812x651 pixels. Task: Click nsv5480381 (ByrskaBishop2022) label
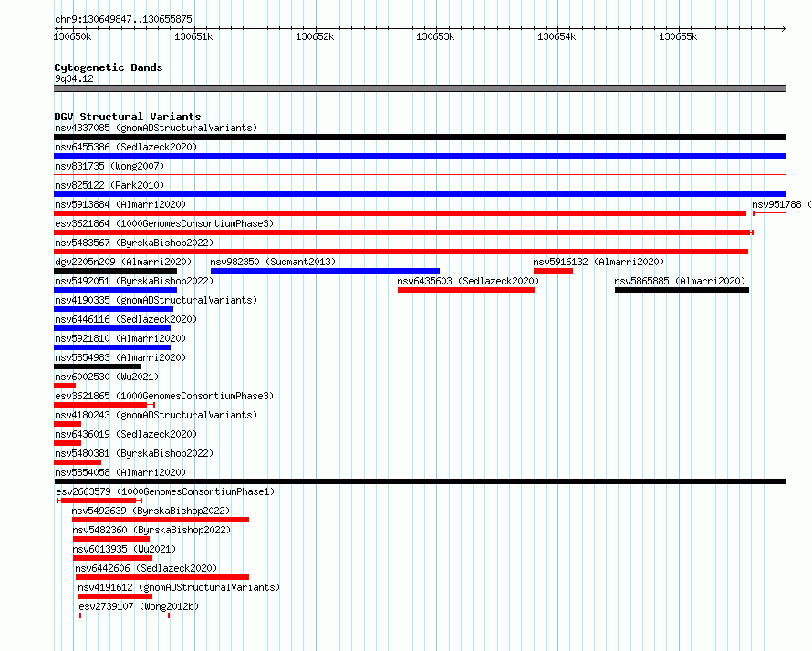[x=134, y=453]
